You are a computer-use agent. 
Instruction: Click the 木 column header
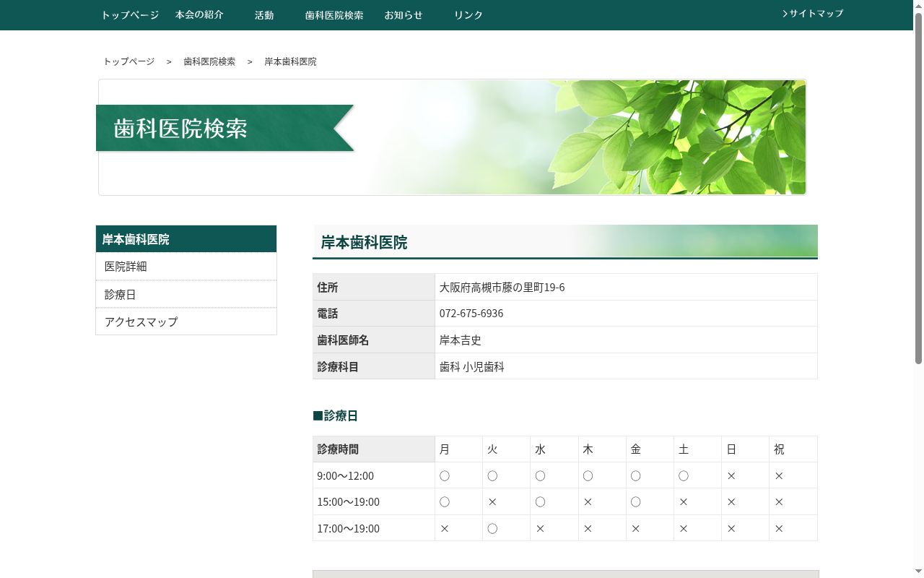pyautogui.click(x=602, y=449)
